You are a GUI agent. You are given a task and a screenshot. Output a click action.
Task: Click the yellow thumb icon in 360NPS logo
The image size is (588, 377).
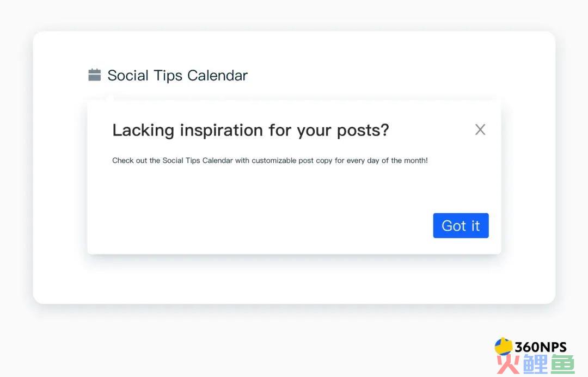click(503, 347)
